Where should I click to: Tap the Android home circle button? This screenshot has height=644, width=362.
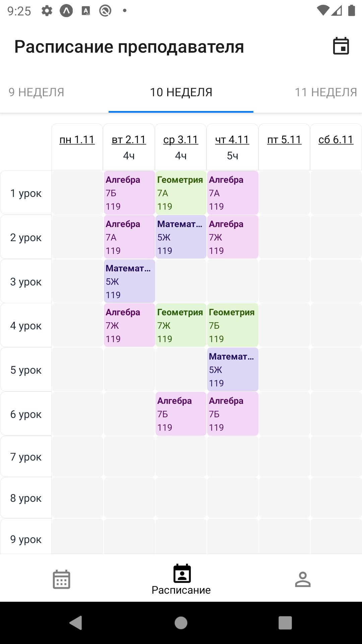(181, 623)
